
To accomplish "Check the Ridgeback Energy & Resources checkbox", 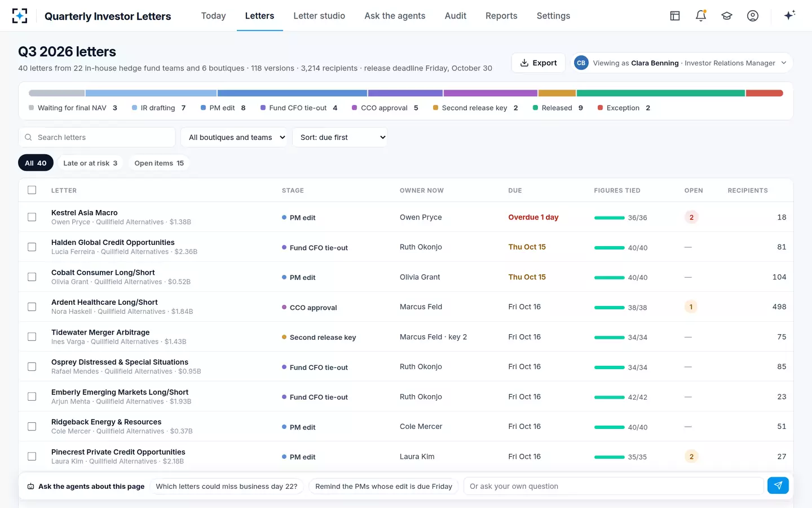I will 32,427.
